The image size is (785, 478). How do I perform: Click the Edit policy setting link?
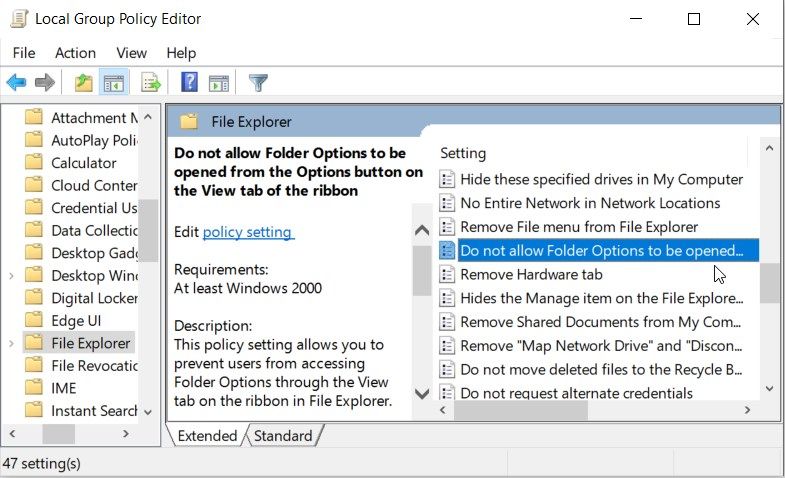[247, 232]
